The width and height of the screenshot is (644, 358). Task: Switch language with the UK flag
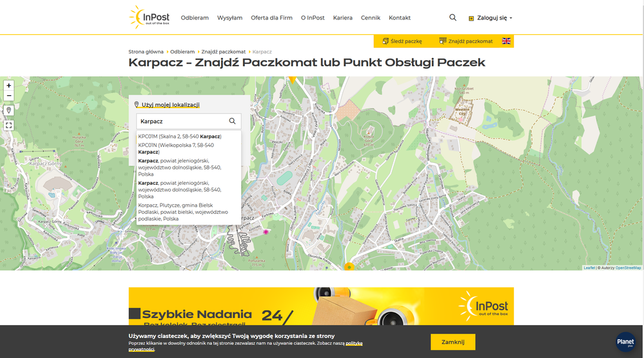point(507,41)
